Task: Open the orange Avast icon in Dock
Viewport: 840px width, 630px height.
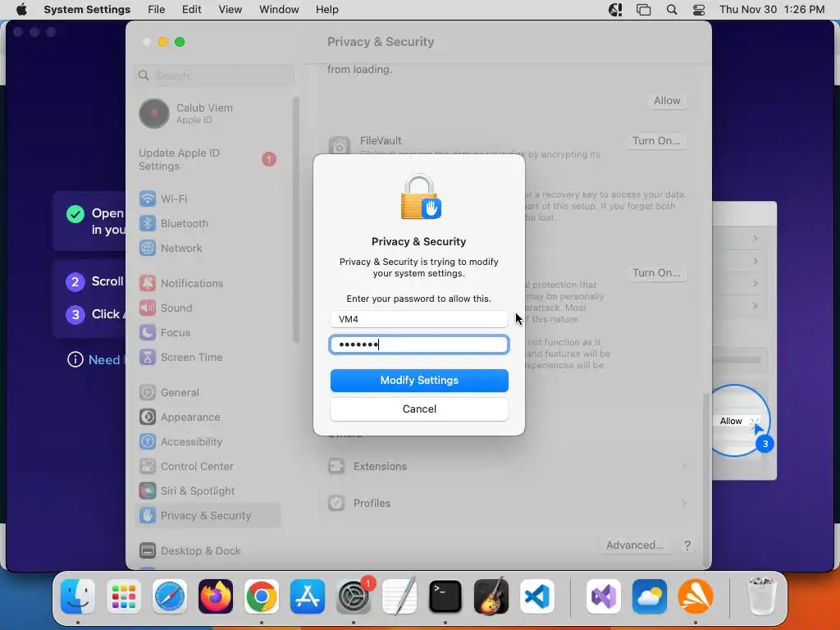Action: point(696,596)
